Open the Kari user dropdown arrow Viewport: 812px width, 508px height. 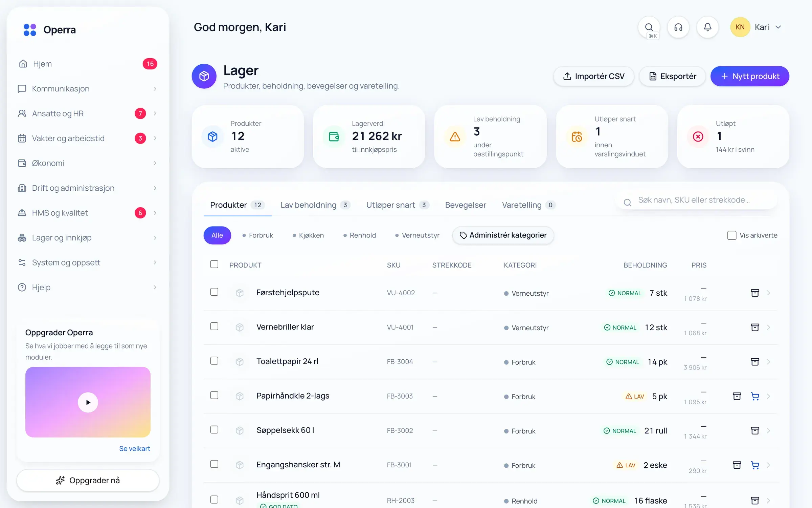point(778,27)
